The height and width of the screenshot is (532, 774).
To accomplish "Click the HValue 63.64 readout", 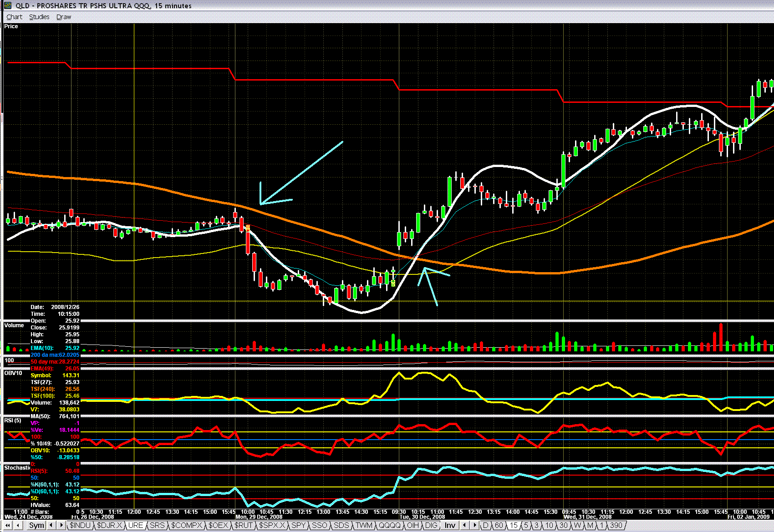I will coord(55,505).
